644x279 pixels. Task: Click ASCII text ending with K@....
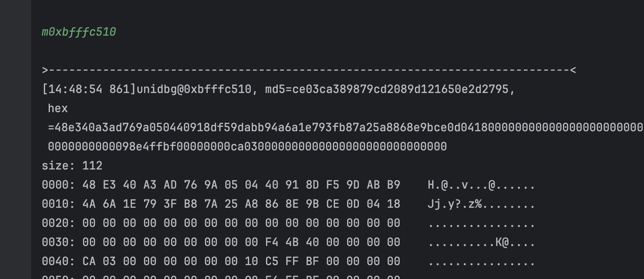[x=481, y=242]
